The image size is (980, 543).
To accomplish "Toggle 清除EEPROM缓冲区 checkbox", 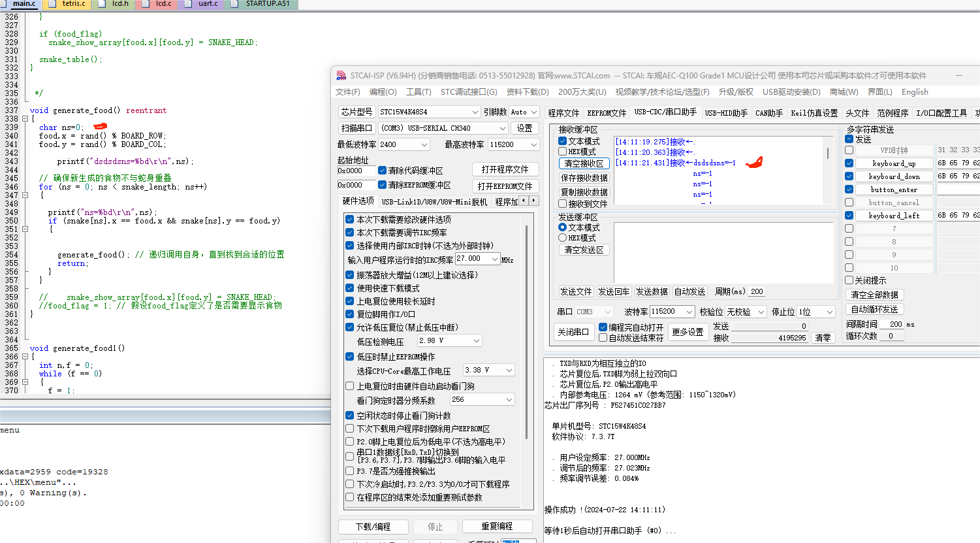I will pos(383,185).
